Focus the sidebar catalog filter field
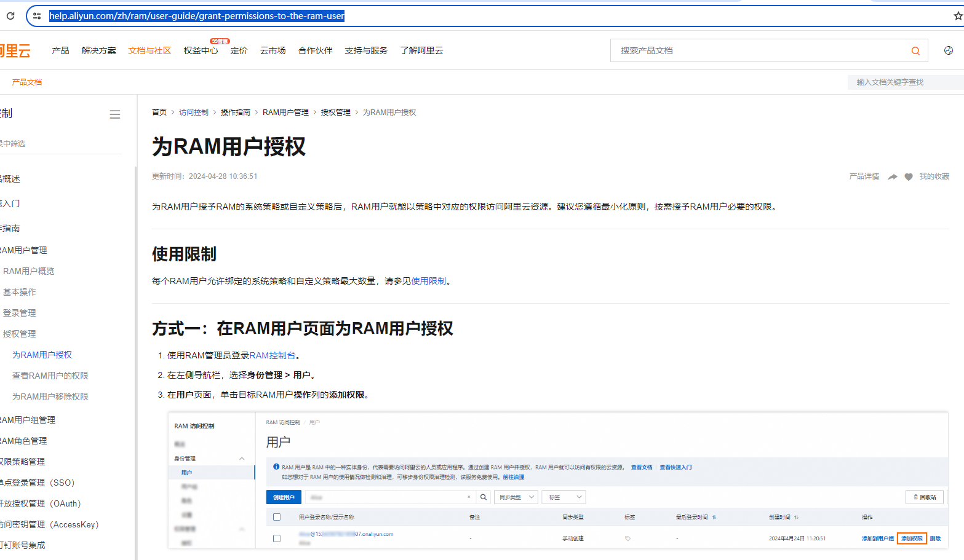964x560 pixels. pos(60,143)
